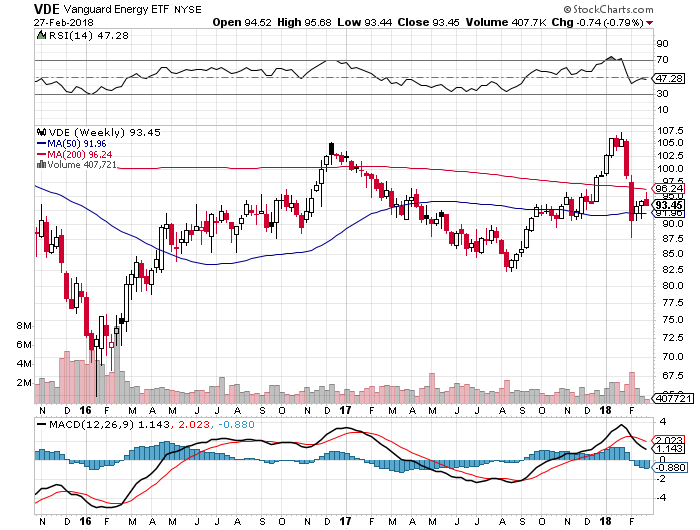The height and width of the screenshot is (530, 700).
Task: Click the red line marker of MA(200)
Action: click(x=42, y=154)
